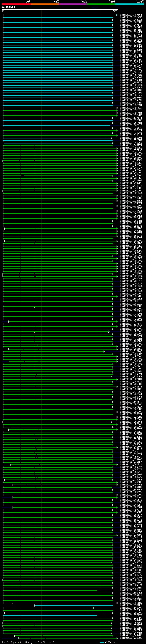The height and width of the screenshot is (644, 146).
Task: Click hit UniRef100_A7QT39
Action: (x=131, y=128)
